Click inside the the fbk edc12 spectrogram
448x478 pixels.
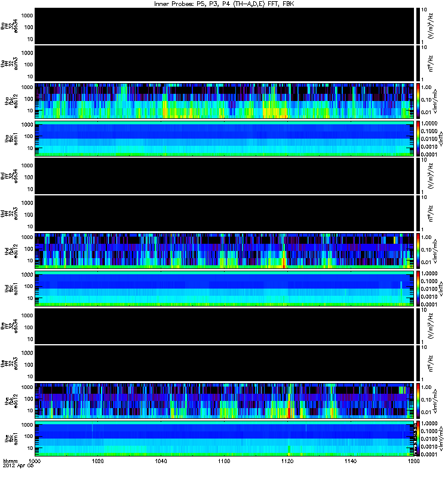[x=225, y=401]
